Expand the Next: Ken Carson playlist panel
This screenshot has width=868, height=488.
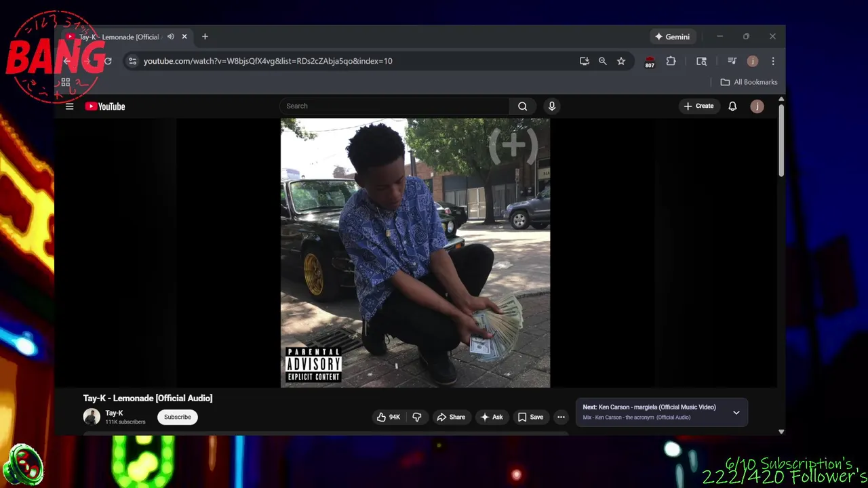pyautogui.click(x=736, y=412)
